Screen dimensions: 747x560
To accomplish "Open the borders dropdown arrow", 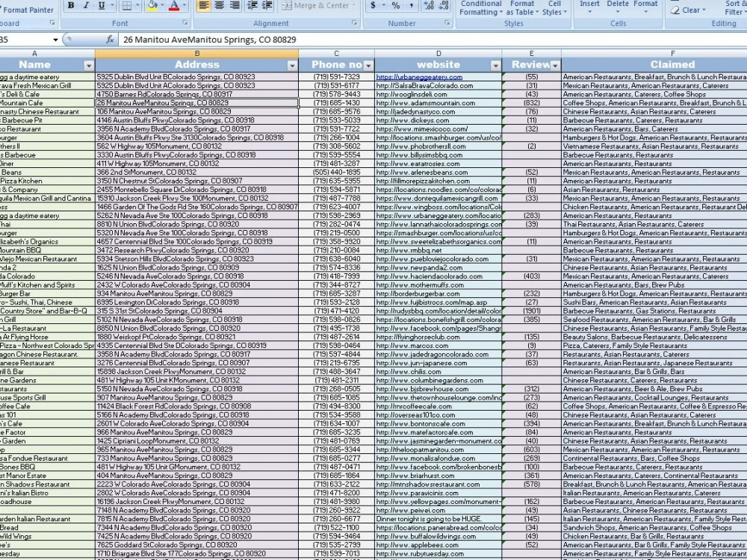I will pyautogui.click(x=137, y=6).
